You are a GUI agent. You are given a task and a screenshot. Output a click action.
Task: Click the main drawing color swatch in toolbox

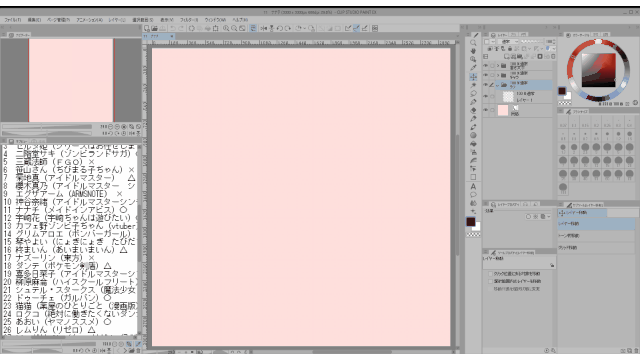click(x=471, y=221)
